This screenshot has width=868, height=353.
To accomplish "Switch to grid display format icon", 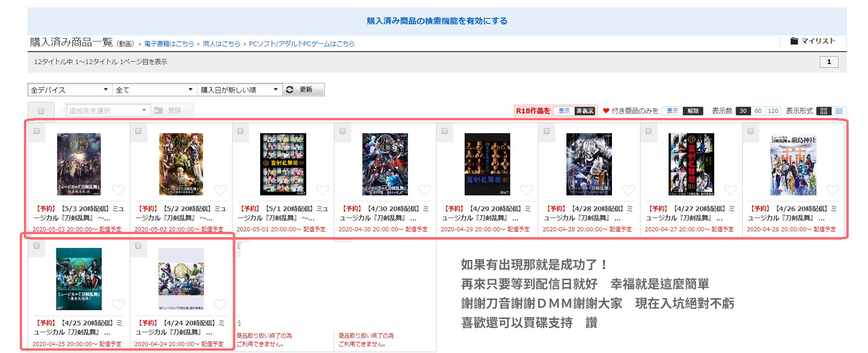I will [824, 111].
